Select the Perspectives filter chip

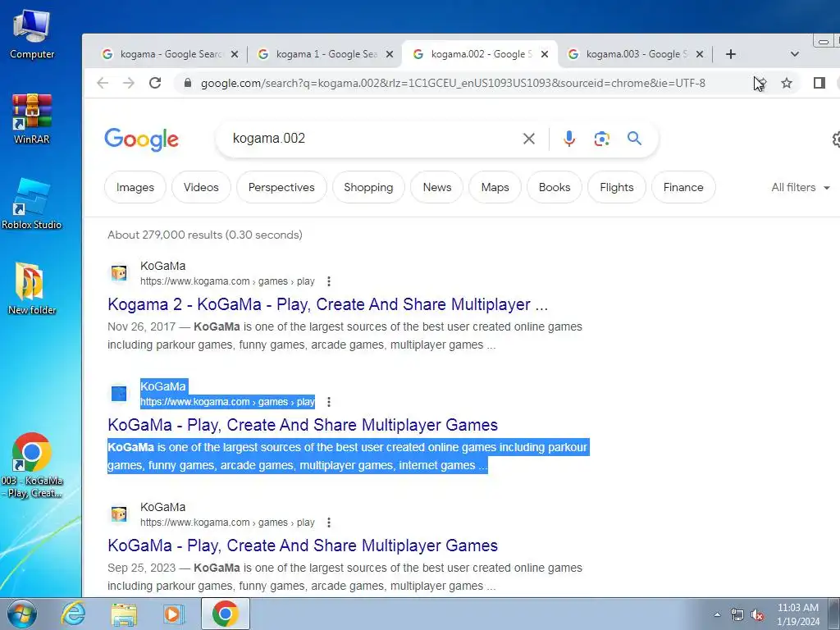click(x=281, y=188)
